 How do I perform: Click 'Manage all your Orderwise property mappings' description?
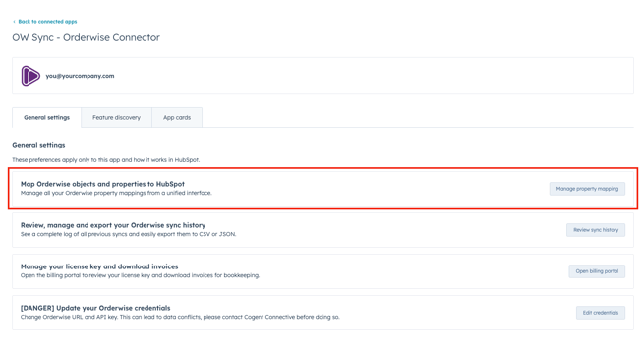coord(116,193)
